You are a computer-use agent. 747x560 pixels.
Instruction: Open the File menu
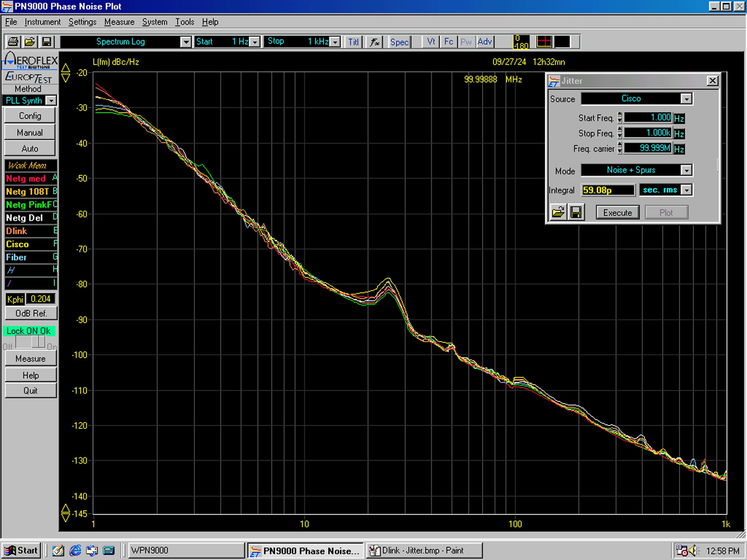coord(11,22)
